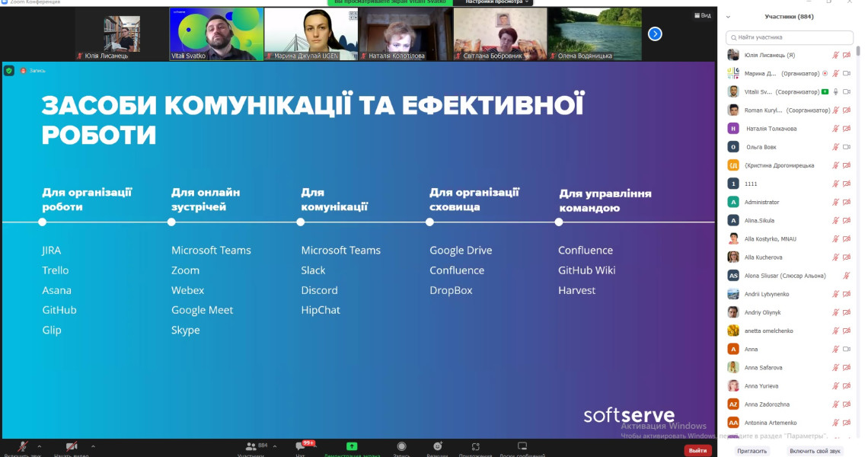
Task: Click muted mic icon in Antonina Artemenko row
Action: pyautogui.click(x=836, y=423)
